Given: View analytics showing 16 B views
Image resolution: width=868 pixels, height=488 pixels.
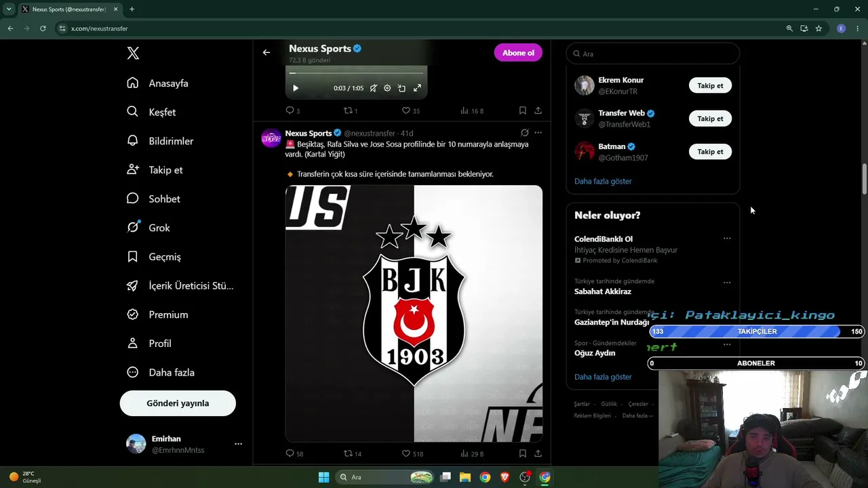Looking at the screenshot, I should point(472,110).
